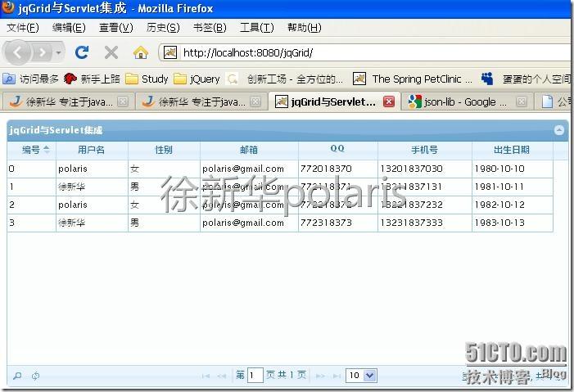
Task: Click the sort arrows next to 编号
Action: click(x=47, y=149)
